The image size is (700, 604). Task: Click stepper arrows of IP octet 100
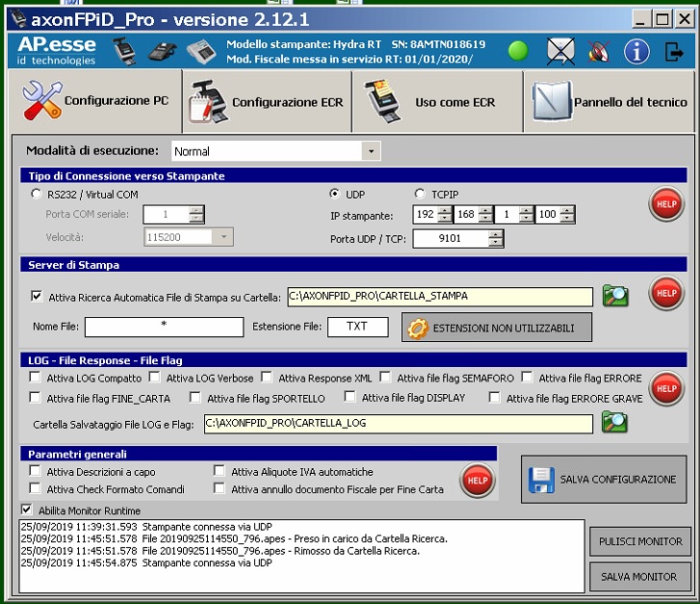(567, 215)
